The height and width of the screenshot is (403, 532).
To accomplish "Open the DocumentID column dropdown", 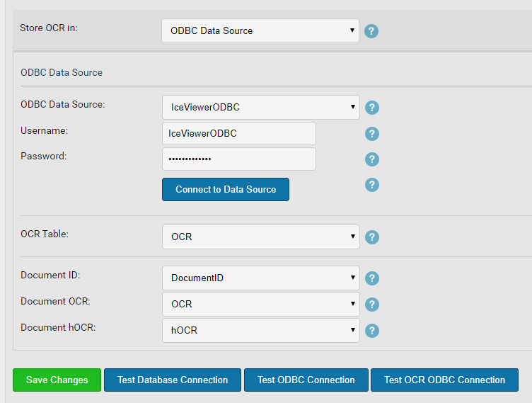I will click(x=261, y=278).
